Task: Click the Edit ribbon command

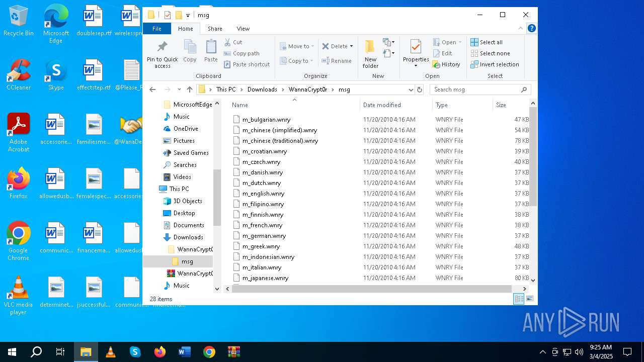Action: 442,53
